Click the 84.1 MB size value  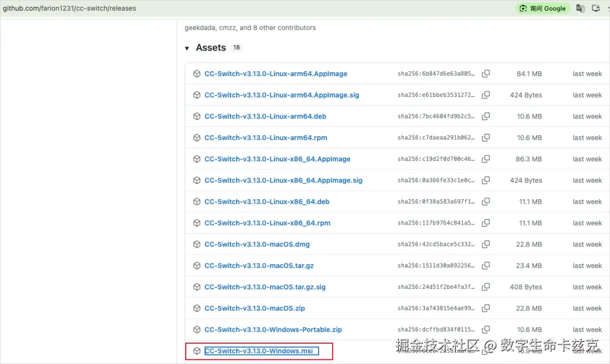click(529, 73)
